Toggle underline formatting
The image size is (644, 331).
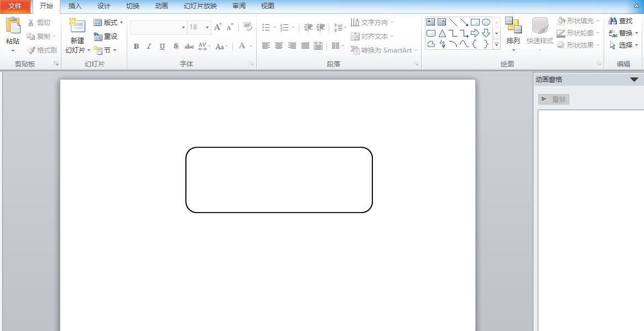point(162,46)
